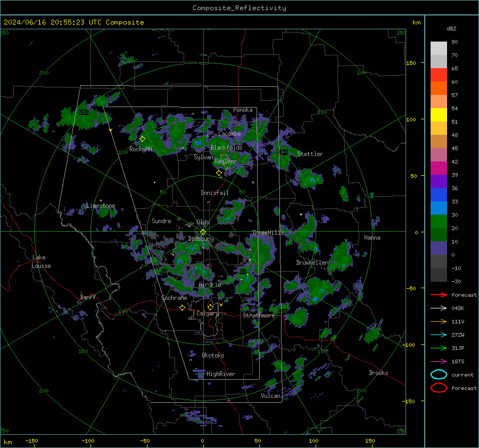The height and width of the screenshot is (448, 479).
Task: Click the dBZ legend heading
Action: point(451,28)
